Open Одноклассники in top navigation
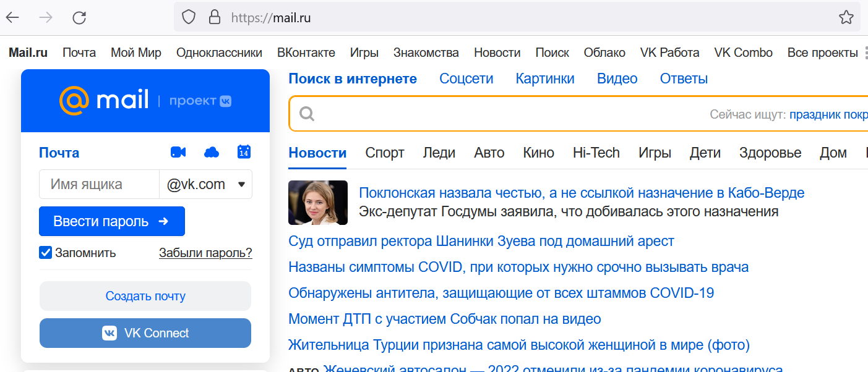The image size is (868, 372). pyautogui.click(x=219, y=53)
